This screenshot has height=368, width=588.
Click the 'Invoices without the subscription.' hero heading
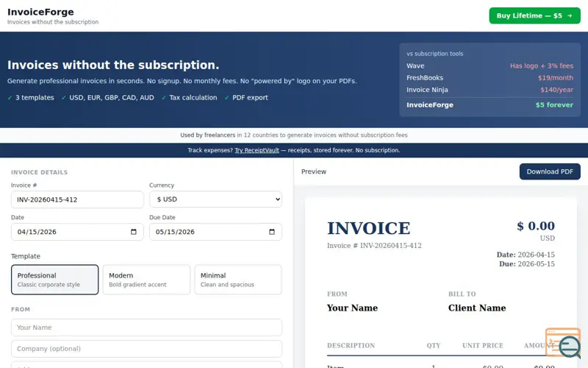click(x=113, y=65)
